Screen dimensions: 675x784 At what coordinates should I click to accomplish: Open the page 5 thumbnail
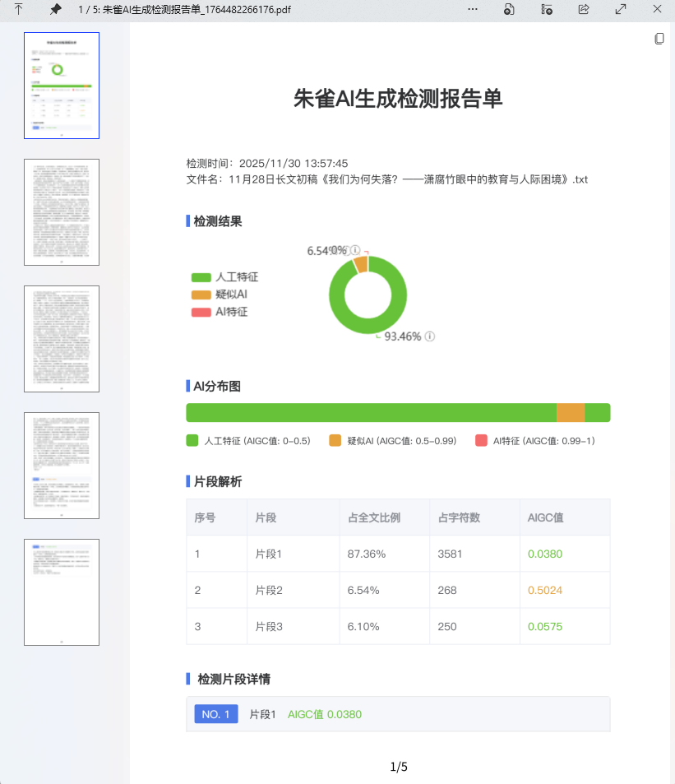[62, 592]
